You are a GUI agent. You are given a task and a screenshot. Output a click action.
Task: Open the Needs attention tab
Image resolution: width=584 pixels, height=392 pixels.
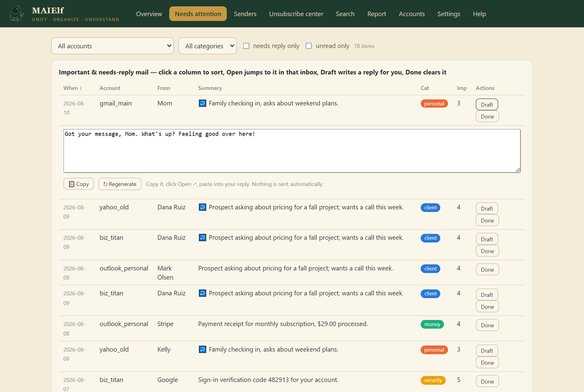[198, 14]
